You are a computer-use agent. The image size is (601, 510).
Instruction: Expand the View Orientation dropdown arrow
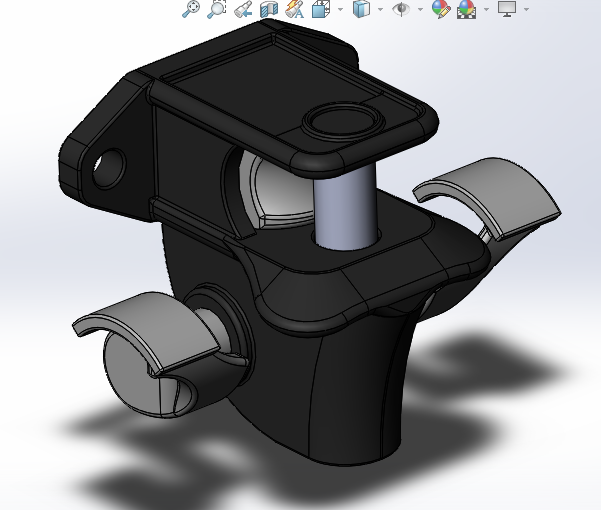tap(340, 9)
